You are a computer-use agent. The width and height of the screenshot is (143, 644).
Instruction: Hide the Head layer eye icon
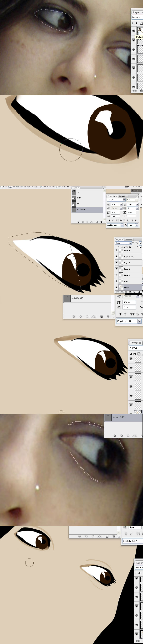tap(117, 287)
